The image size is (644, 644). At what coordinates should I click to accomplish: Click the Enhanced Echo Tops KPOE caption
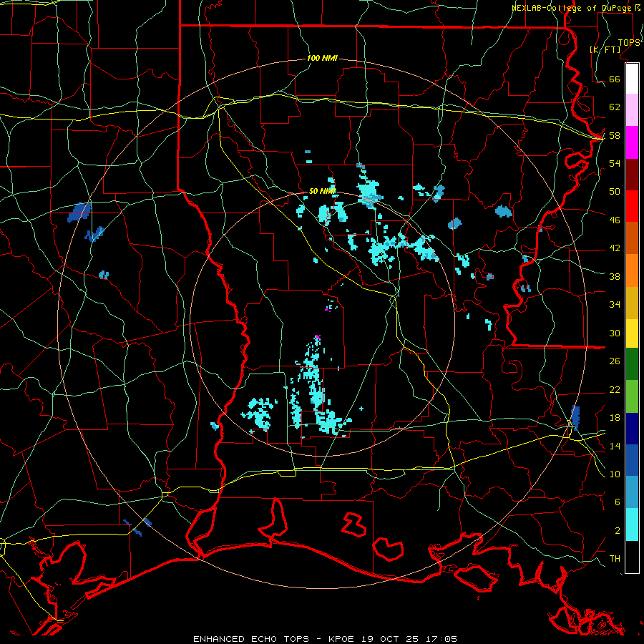click(325, 639)
